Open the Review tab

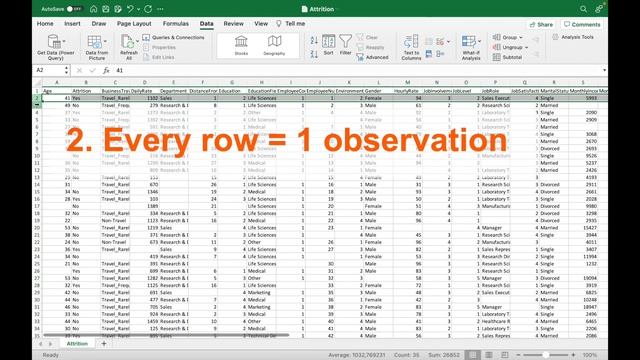(x=233, y=24)
